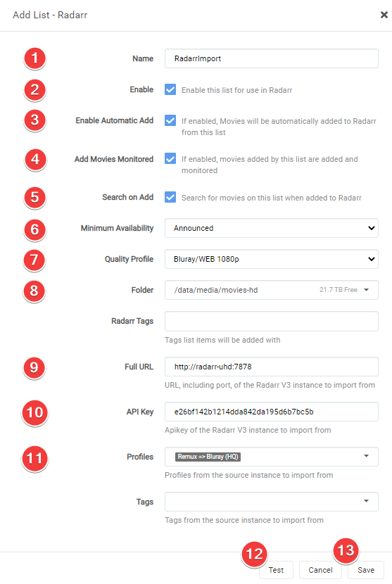Click the Name input field

coord(271,58)
